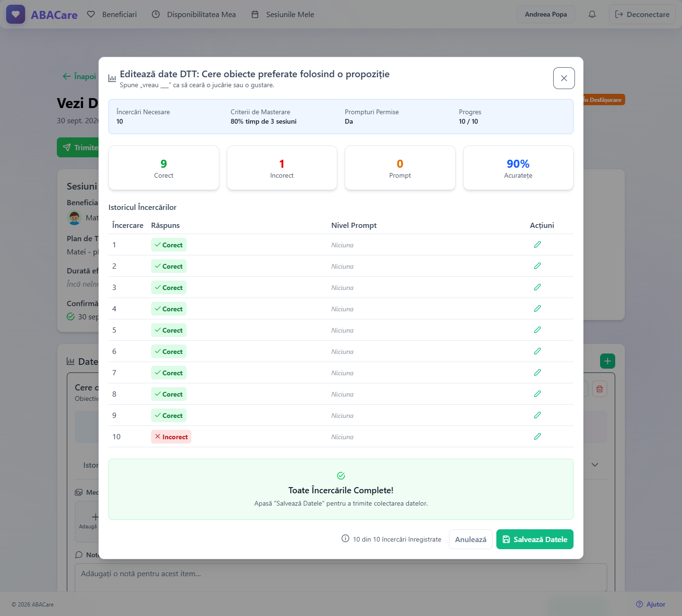Open editing for trial 4
682x616 pixels.
(537, 308)
